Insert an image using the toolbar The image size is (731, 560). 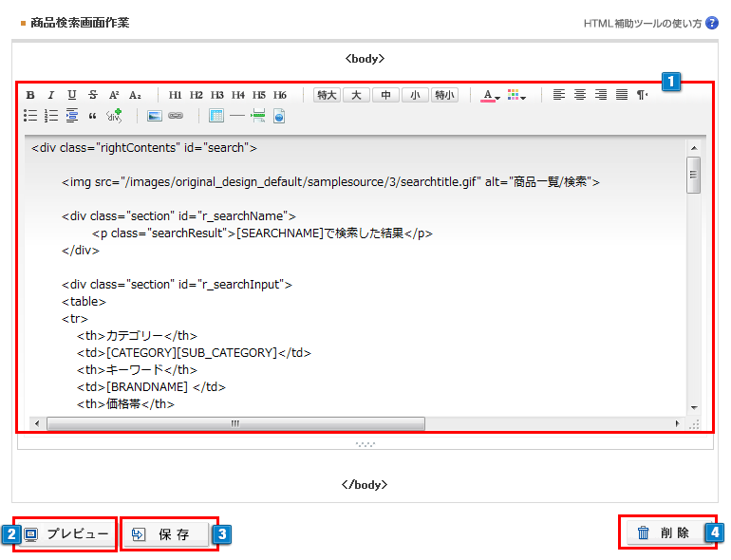click(155, 117)
